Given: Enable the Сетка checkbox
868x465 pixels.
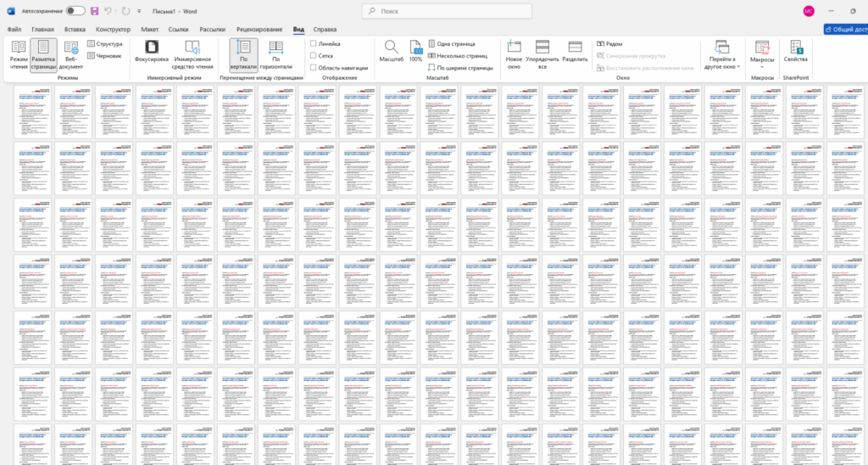Looking at the screenshot, I should (314, 55).
